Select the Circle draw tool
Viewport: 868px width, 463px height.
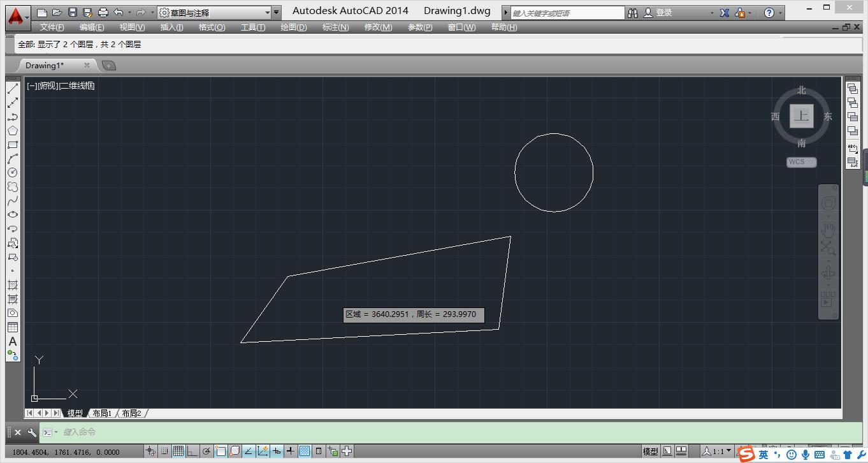click(x=13, y=173)
